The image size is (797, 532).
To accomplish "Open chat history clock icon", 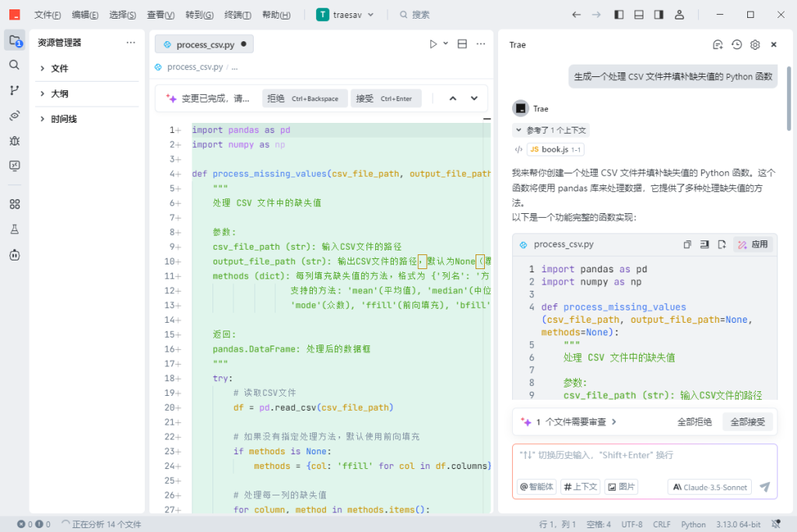I will tap(736, 44).
